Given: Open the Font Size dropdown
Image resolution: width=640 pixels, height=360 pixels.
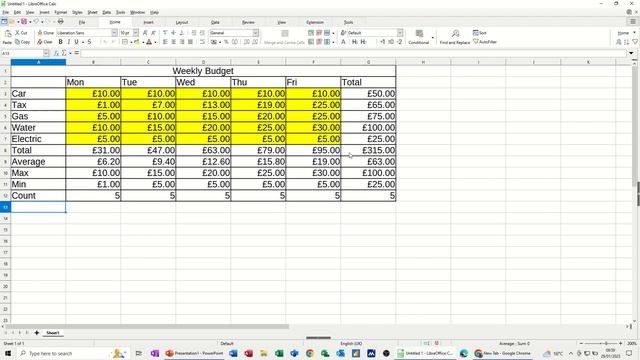Looking at the screenshot, I should (136, 33).
